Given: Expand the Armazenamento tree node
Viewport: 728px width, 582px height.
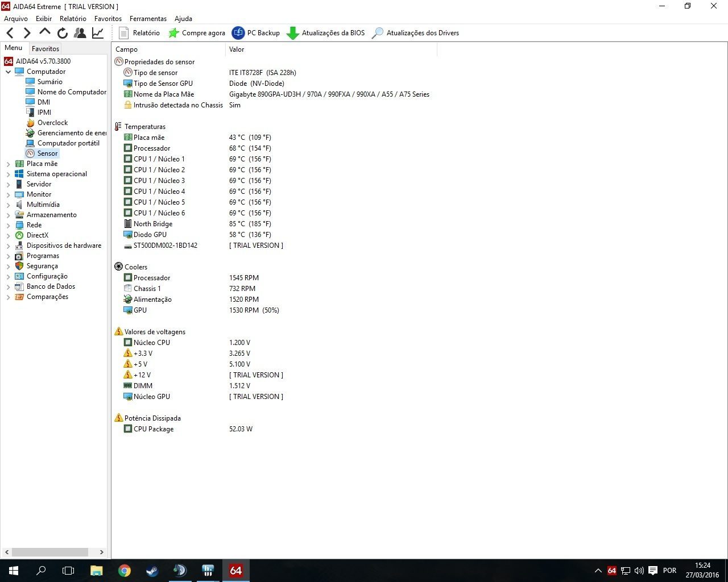Looking at the screenshot, I should pyautogui.click(x=8, y=215).
